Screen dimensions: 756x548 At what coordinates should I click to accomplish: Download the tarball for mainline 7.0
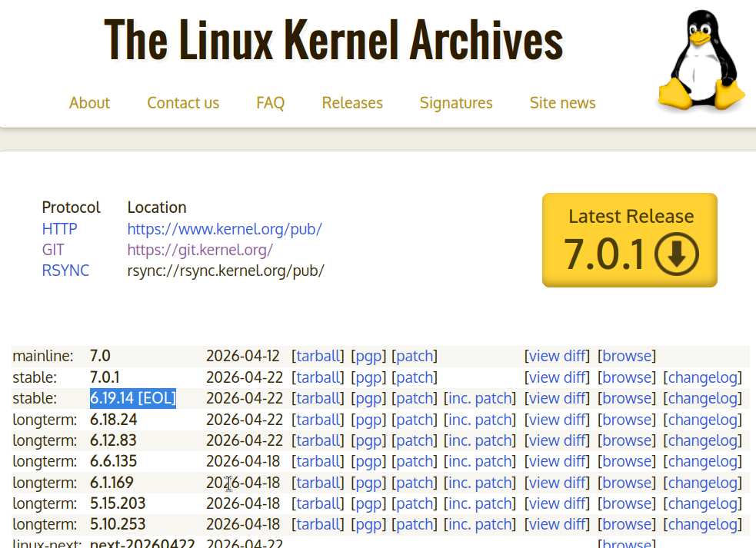pos(318,356)
